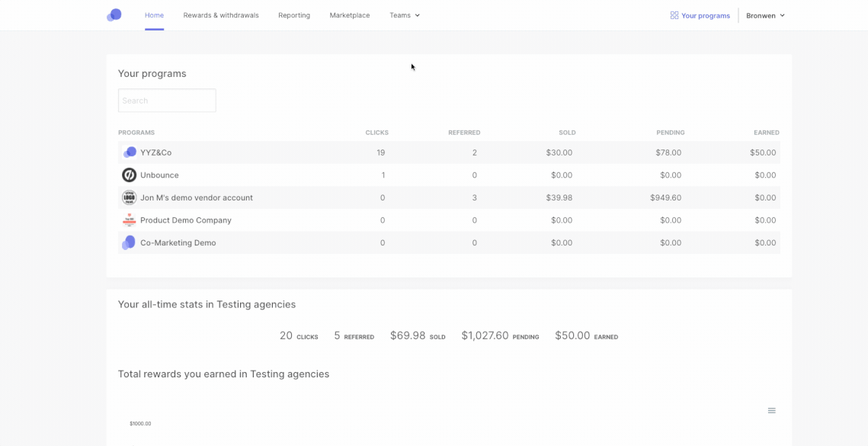868x446 pixels.
Task: Click the app logo in the navigation bar
Action: pyautogui.click(x=114, y=14)
